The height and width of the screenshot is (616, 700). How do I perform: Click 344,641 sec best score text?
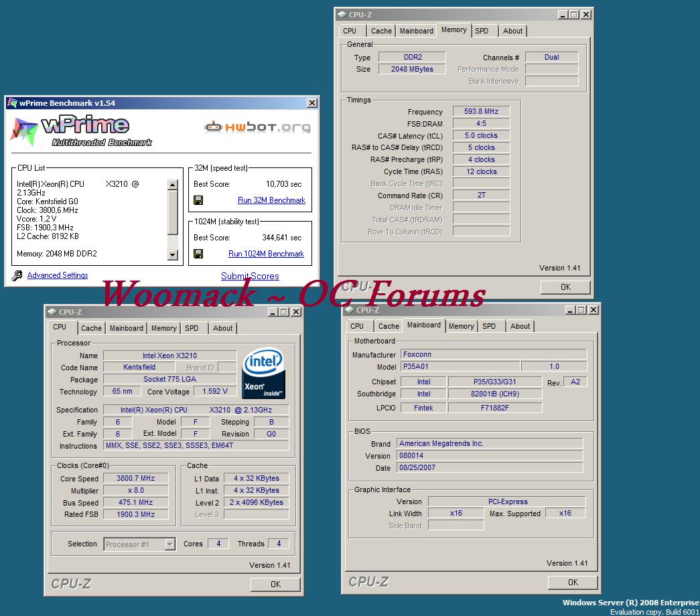pyautogui.click(x=282, y=238)
